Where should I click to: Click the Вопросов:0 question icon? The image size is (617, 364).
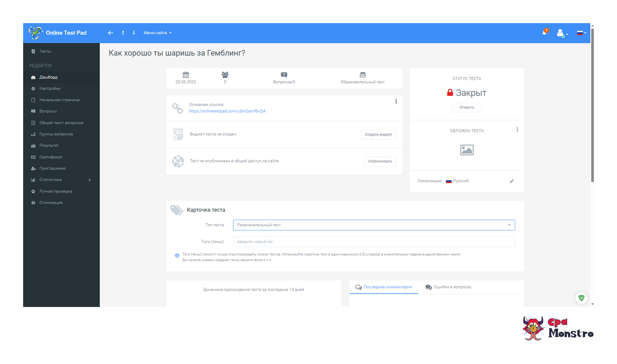tap(284, 75)
